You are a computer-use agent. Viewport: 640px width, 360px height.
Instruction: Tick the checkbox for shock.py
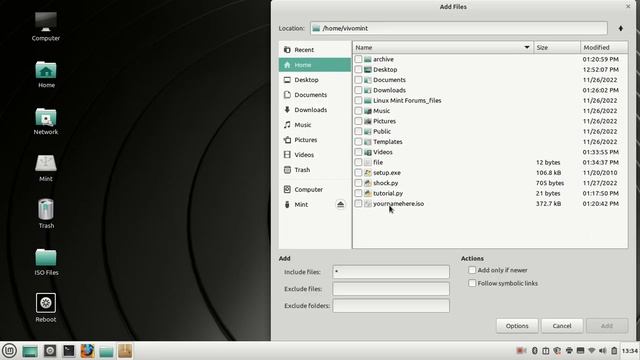point(358,183)
